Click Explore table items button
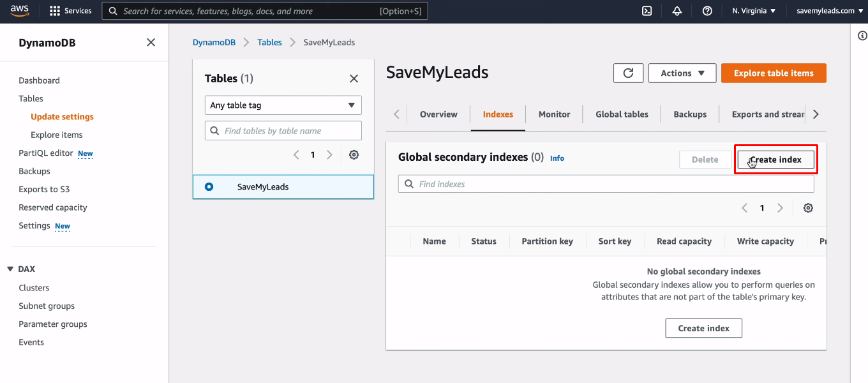The image size is (868, 383). point(774,73)
